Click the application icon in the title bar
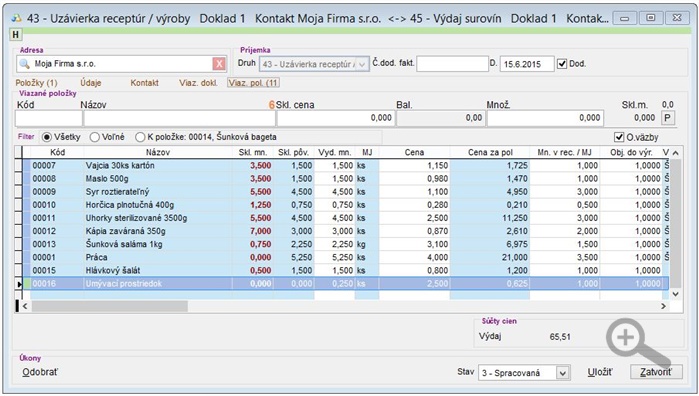Image resolution: width=699 pixels, height=396 pixels. (16, 18)
